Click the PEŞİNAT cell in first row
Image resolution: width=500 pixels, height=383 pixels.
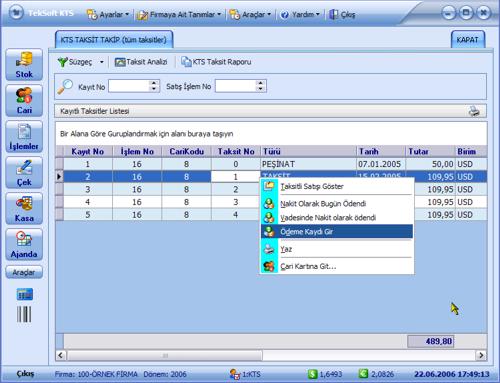click(308, 164)
